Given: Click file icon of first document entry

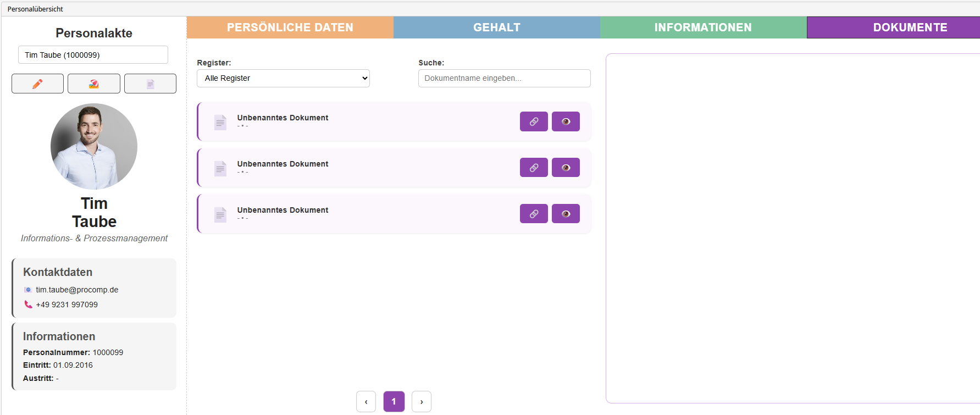Looking at the screenshot, I should point(220,122).
